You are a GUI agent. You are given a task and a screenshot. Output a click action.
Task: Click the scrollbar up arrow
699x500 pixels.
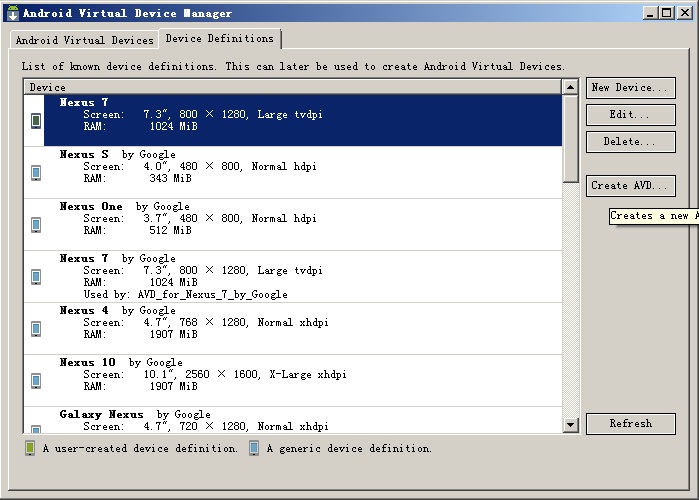coord(570,87)
